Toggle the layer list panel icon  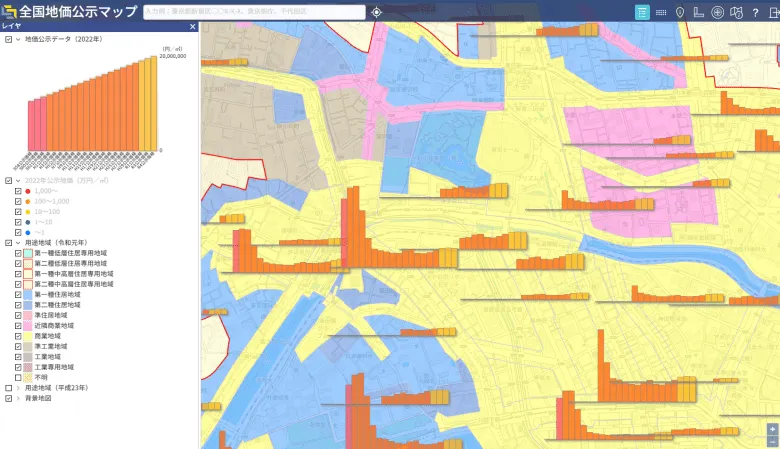(643, 12)
